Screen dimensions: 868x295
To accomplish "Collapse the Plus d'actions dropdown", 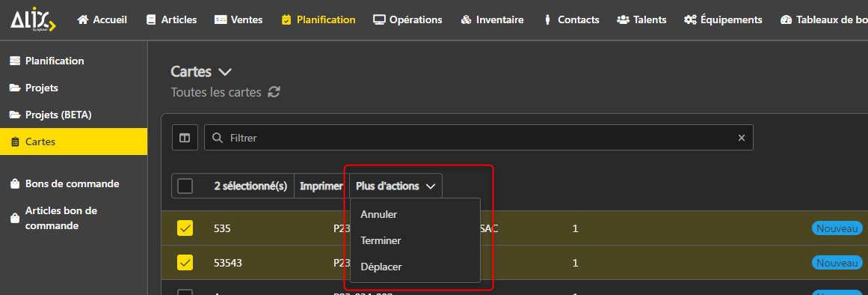I will click(395, 186).
